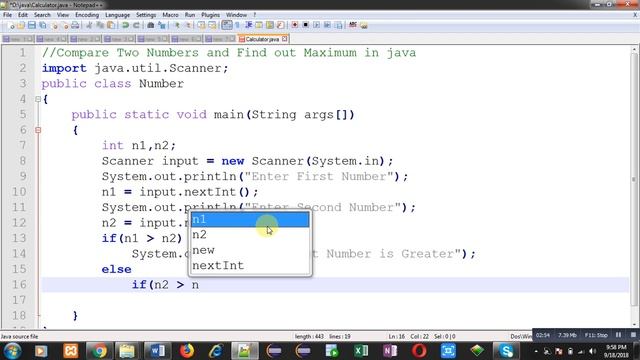640x360 pixels.
Task: Open the Run menu
Action: coord(190,15)
